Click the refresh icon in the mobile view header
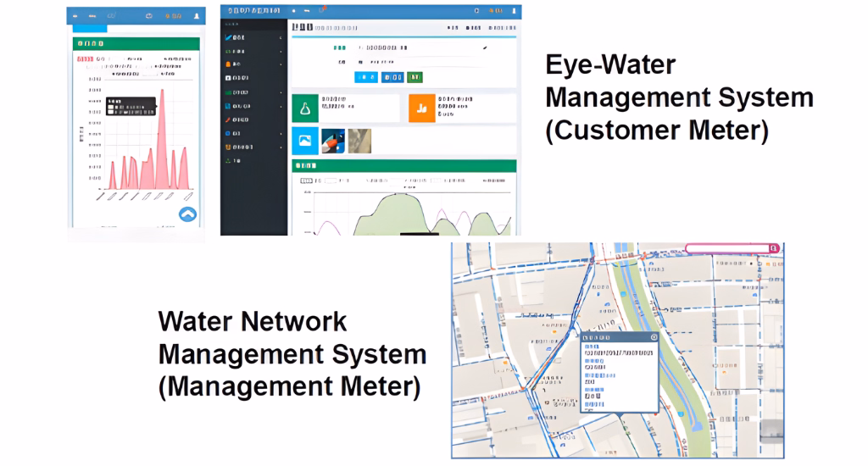Image resolution: width=868 pixels, height=466 pixels. click(x=149, y=16)
